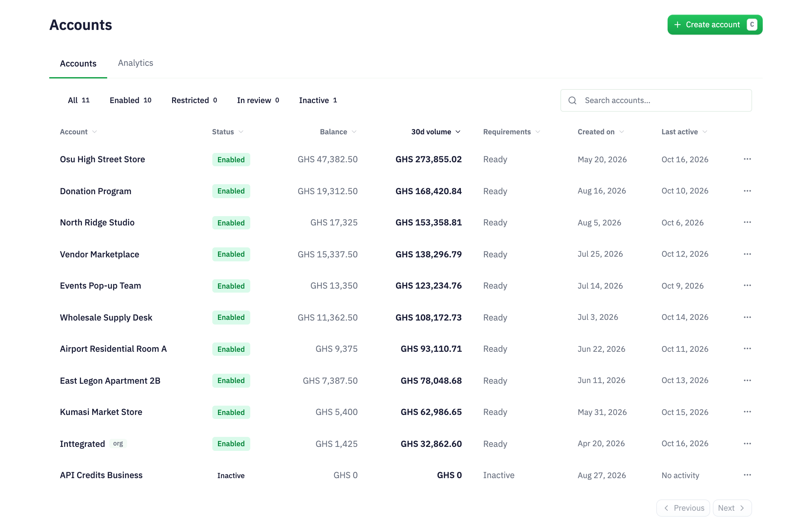812x532 pixels.
Task: Open the Osu High Street Store account
Action: (x=102, y=159)
